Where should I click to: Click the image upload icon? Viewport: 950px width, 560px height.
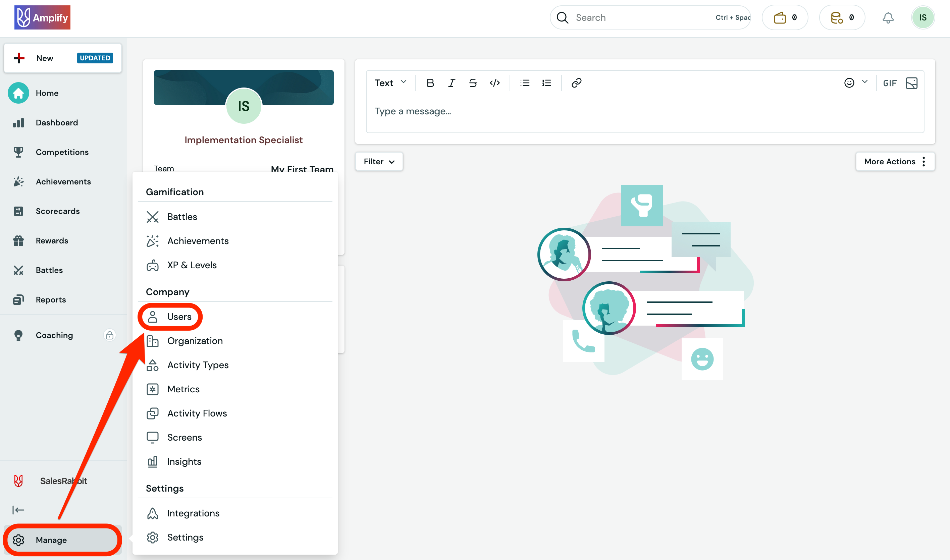[911, 83]
